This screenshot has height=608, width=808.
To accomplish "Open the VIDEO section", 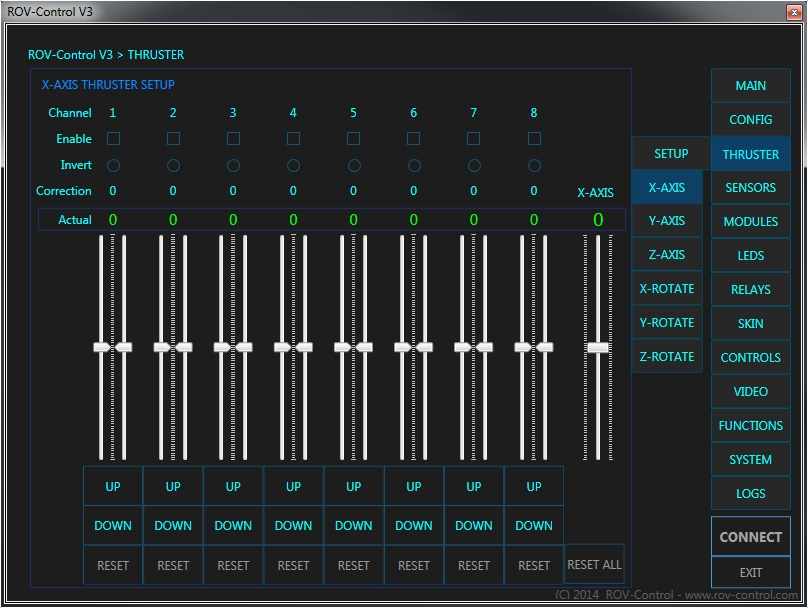I will (751, 392).
